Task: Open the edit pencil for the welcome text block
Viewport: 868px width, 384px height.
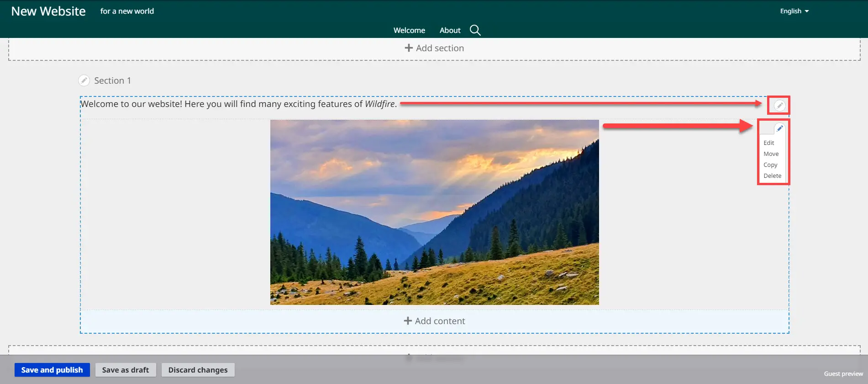Action: click(779, 106)
